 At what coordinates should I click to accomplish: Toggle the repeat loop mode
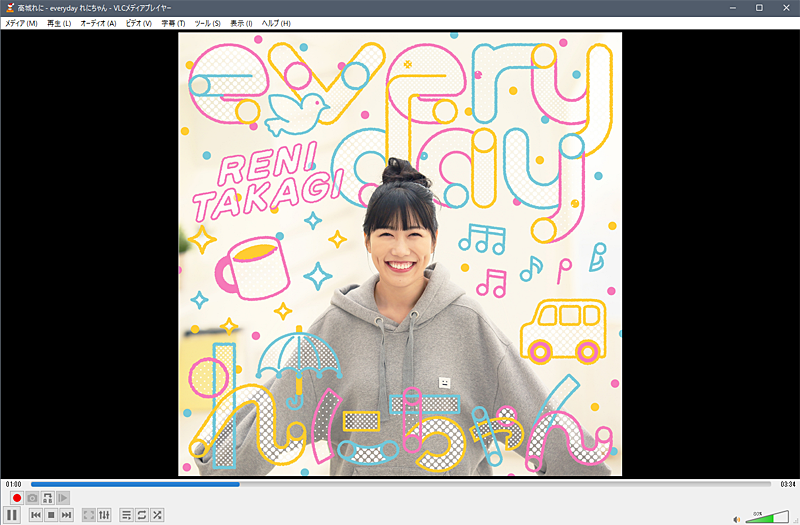[x=141, y=514]
